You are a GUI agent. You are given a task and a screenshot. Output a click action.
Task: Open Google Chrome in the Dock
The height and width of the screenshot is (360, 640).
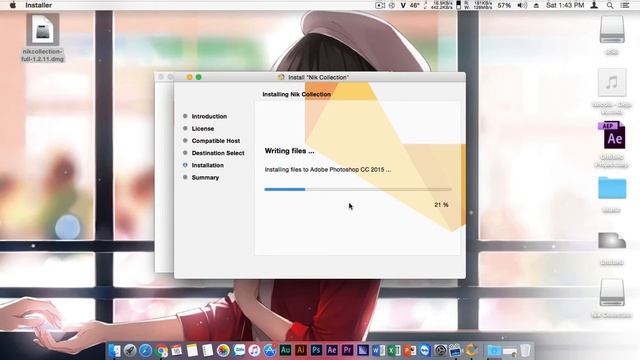pos(161,350)
